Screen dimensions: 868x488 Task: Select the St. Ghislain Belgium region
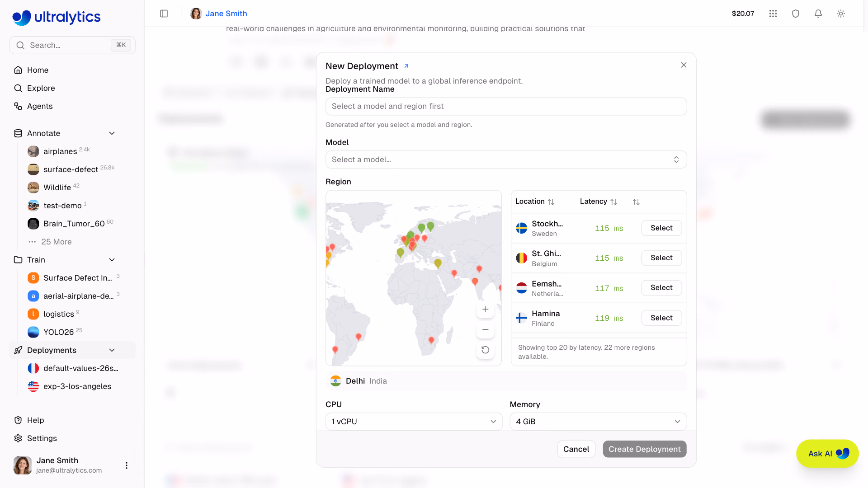661,258
